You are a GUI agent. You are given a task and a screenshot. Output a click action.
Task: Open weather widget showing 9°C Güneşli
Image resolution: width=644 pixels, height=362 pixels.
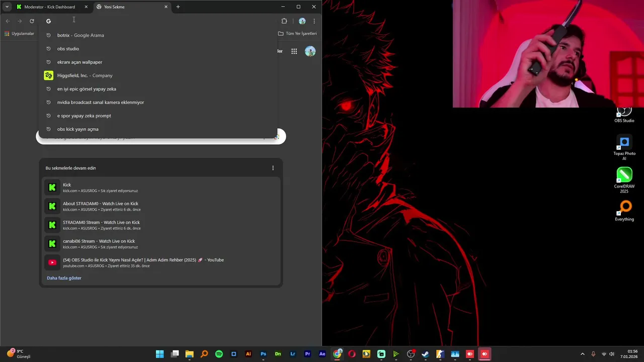pos(19,354)
